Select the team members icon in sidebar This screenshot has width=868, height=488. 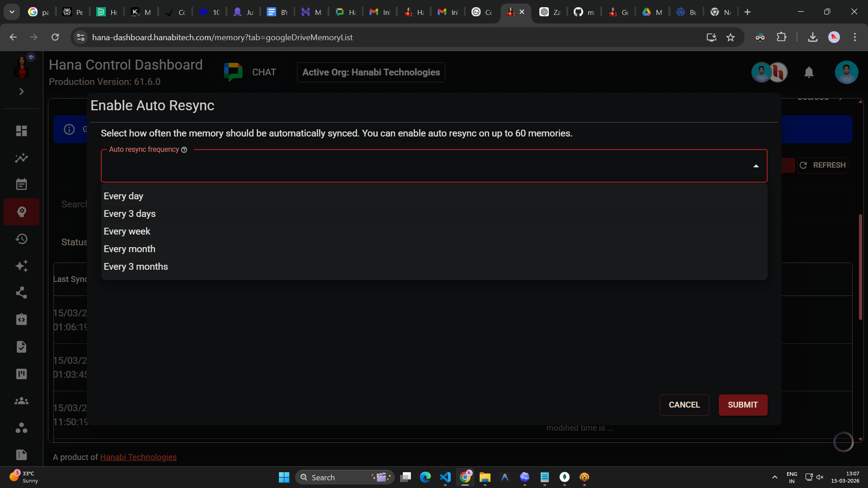21,401
